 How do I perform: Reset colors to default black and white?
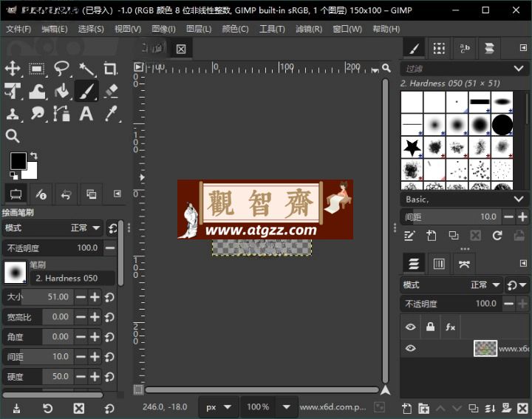coord(14,175)
